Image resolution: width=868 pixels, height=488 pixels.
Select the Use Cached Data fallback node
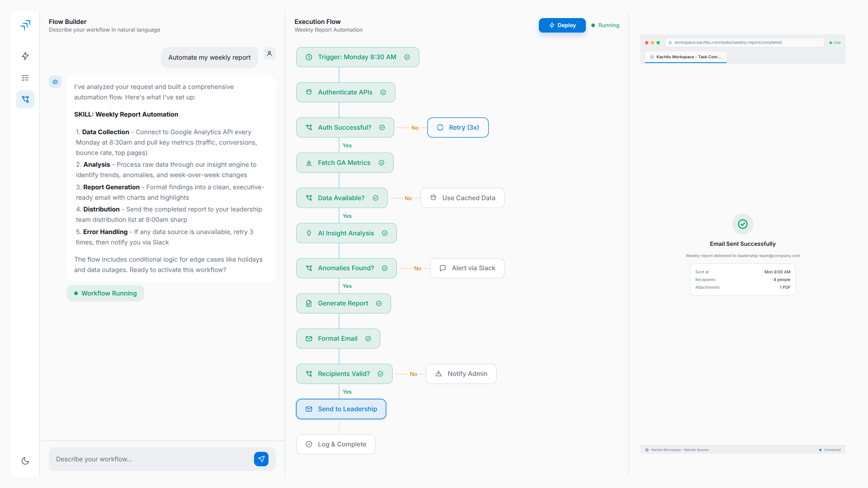462,198
